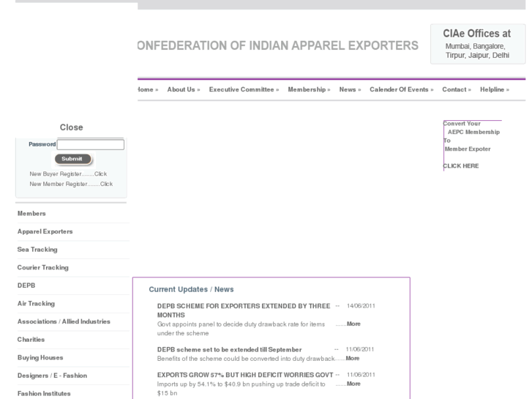Viewport: 532px width, 399px height.
Task: Read More on scheme converted to drawback
Action: point(353,358)
